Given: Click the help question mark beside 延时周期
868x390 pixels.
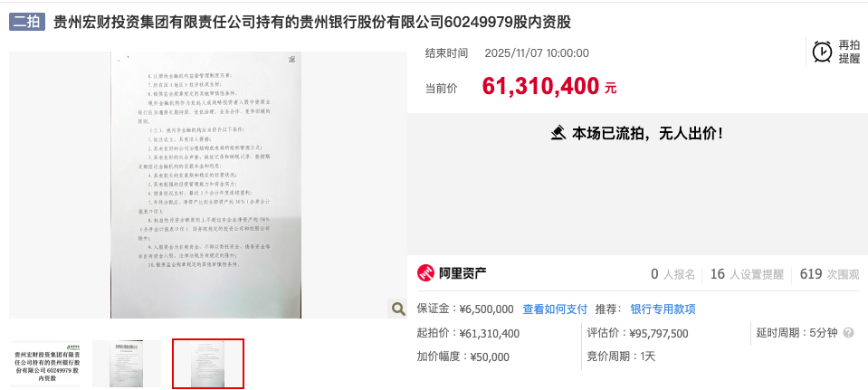Looking at the screenshot, I should (849, 333).
